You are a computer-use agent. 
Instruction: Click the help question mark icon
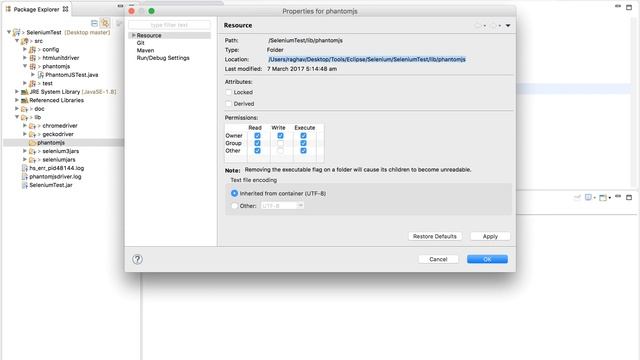point(138,259)
